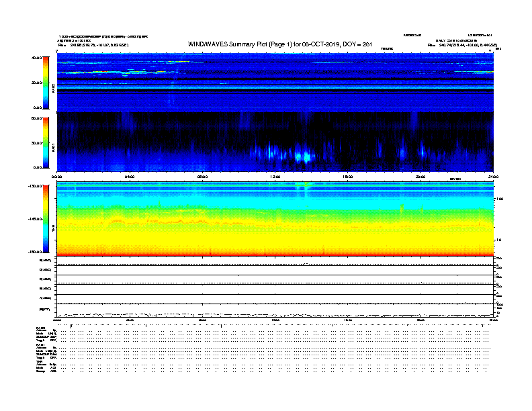This screenshot has width=532, height=411.
Task: Click the 40.00 label on RAD2 scale
Action: [36, 58]
